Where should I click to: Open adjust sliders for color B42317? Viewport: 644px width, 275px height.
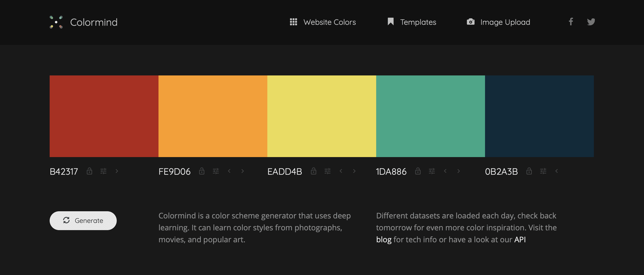[x=103, y=171]
